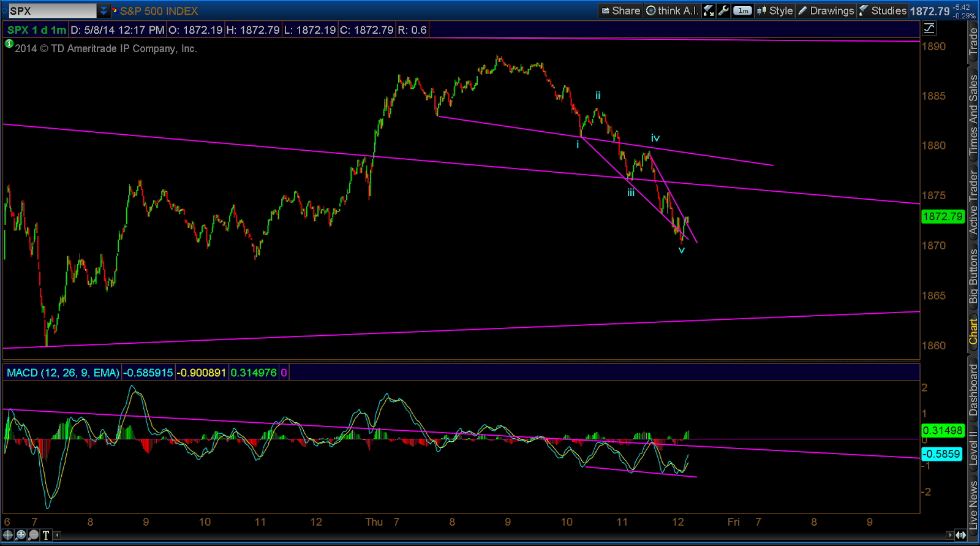Viewport: 980px width, 546px height.
Task: Click the scroll-left arrow on time axis
Action: tap(58, 535)
